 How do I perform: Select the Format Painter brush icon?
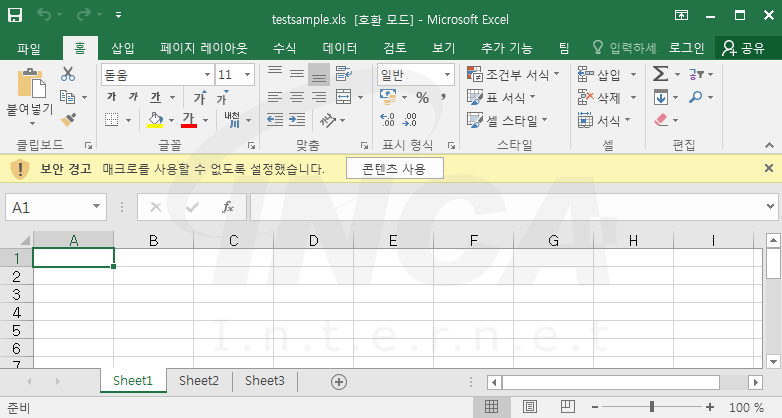(x=68, y=120)
